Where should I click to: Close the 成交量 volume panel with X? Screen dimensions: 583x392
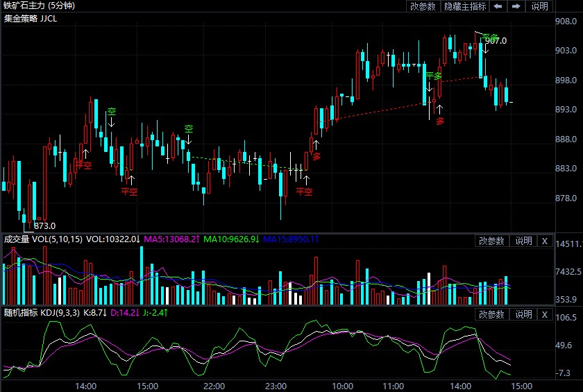click(x=545, y=241)
